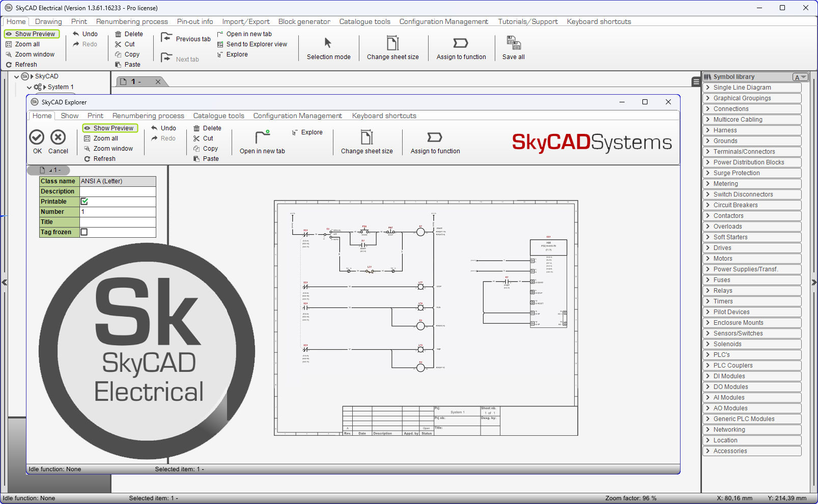Collapse right Symbol library panel arrow
The height and width of the screenshot is (504, 818).
tap(814, 282)
